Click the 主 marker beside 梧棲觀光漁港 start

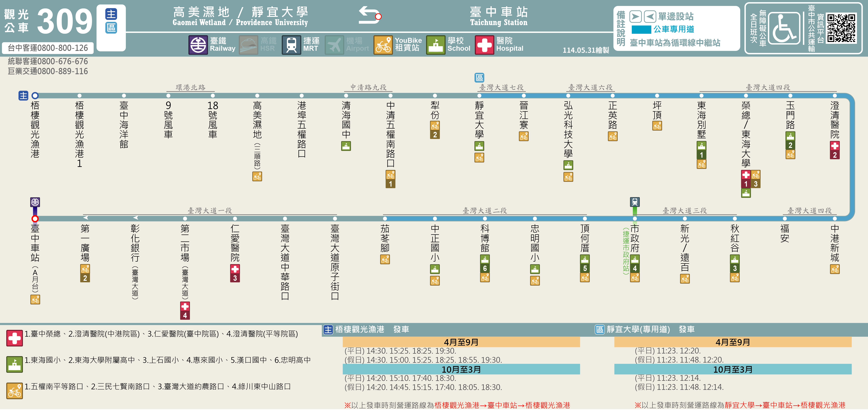(x=23, y=96)
